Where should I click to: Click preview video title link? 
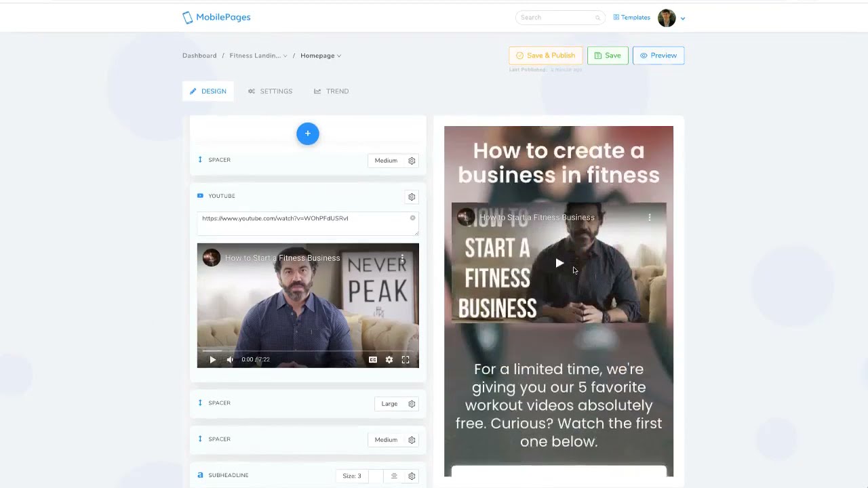point(537,218)
